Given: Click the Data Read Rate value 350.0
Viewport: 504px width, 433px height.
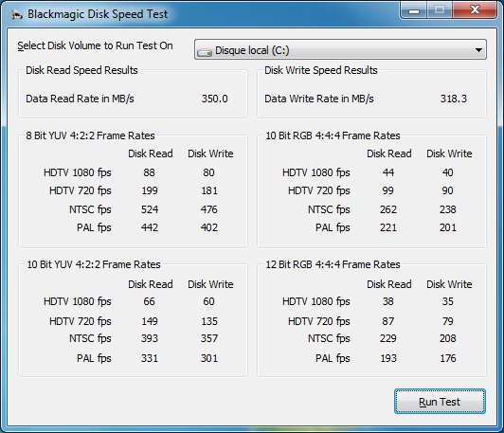Looking at the screenshot, I should (214, 99).
